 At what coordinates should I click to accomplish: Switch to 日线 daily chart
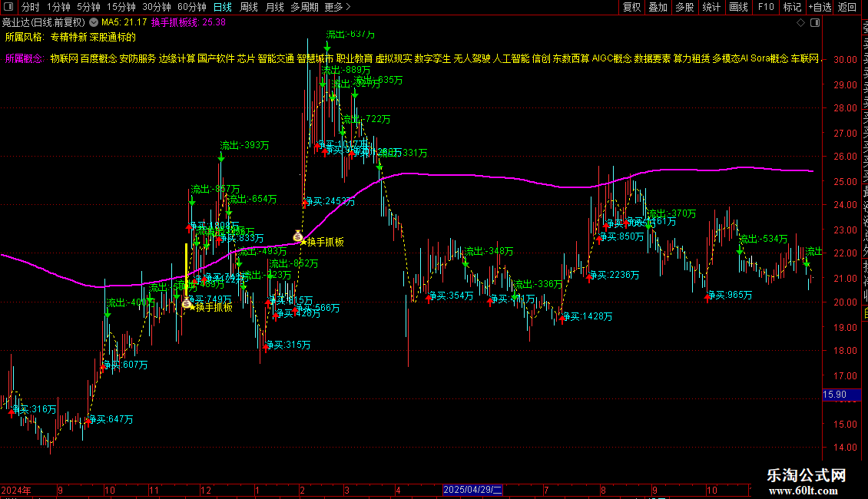coord(223,7)
